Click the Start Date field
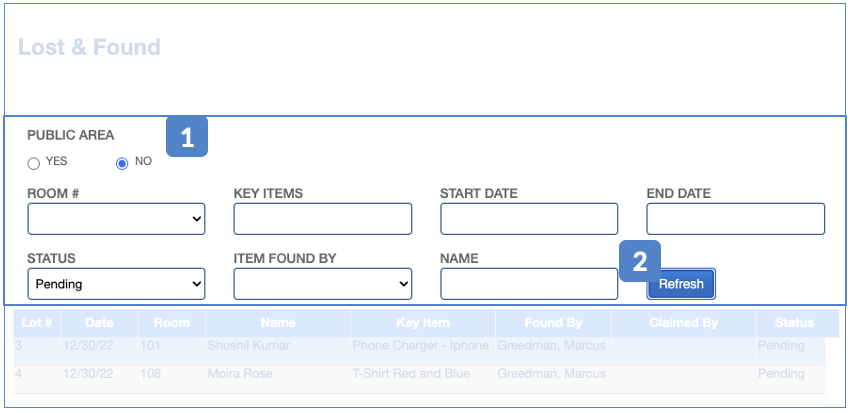 pos(529,219)
